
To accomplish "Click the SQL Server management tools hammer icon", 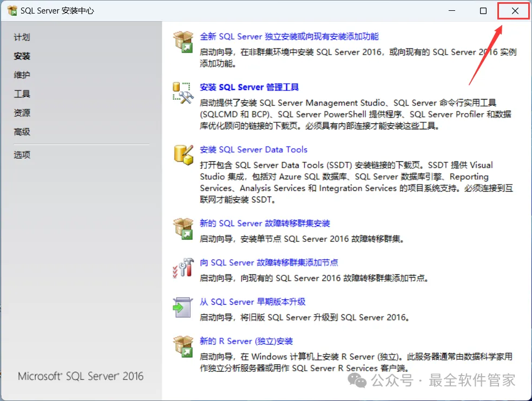I will (x=183, y=93).
